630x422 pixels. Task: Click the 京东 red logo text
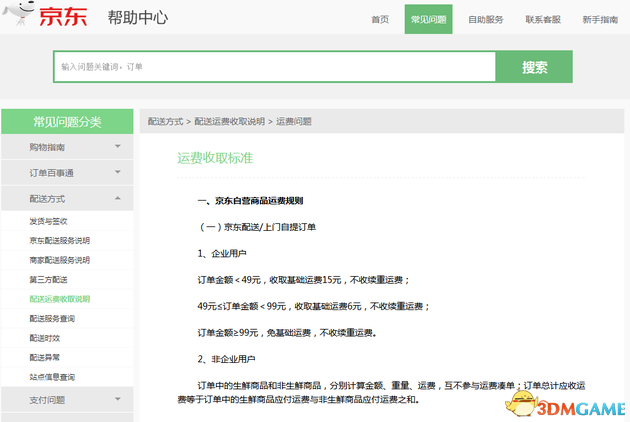pos(63,16)
